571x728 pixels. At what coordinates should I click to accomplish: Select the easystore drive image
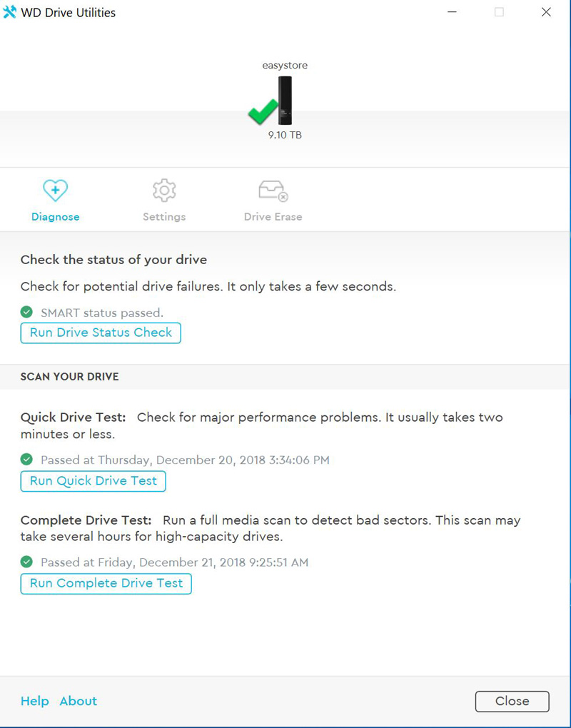(285, 101)
